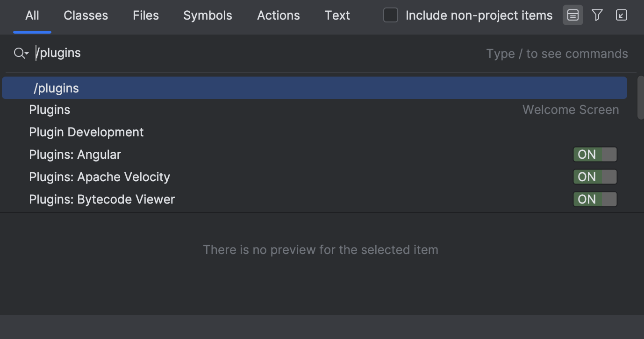Click the magnifier search icon

pyautogui.click(x=18, y=53)
